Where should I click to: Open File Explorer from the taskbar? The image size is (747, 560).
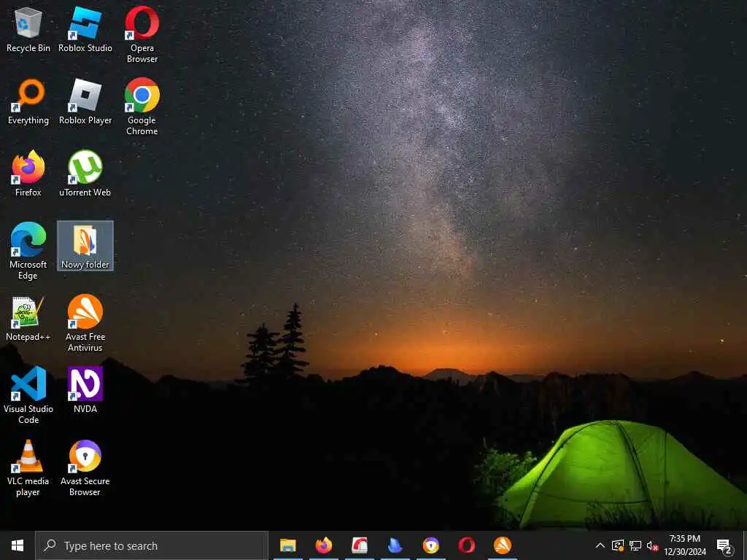point(287,545)
